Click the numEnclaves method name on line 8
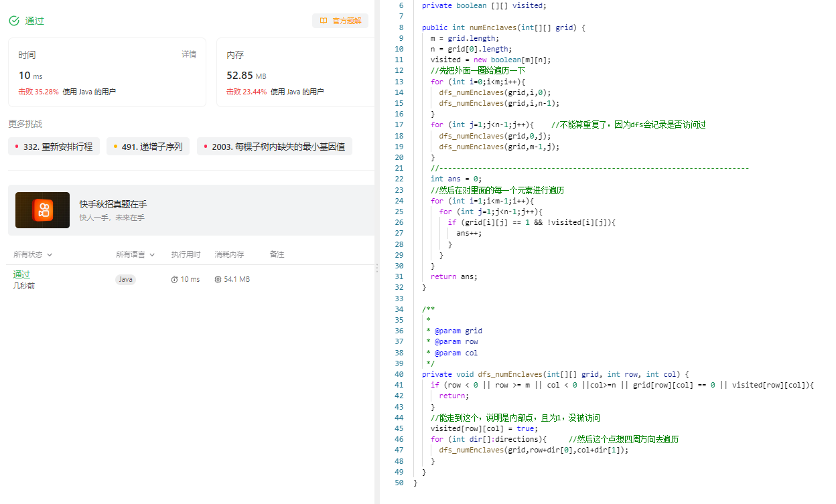This screenshot has height=504, width=836. pyautogui.click(x=492, y=27)
